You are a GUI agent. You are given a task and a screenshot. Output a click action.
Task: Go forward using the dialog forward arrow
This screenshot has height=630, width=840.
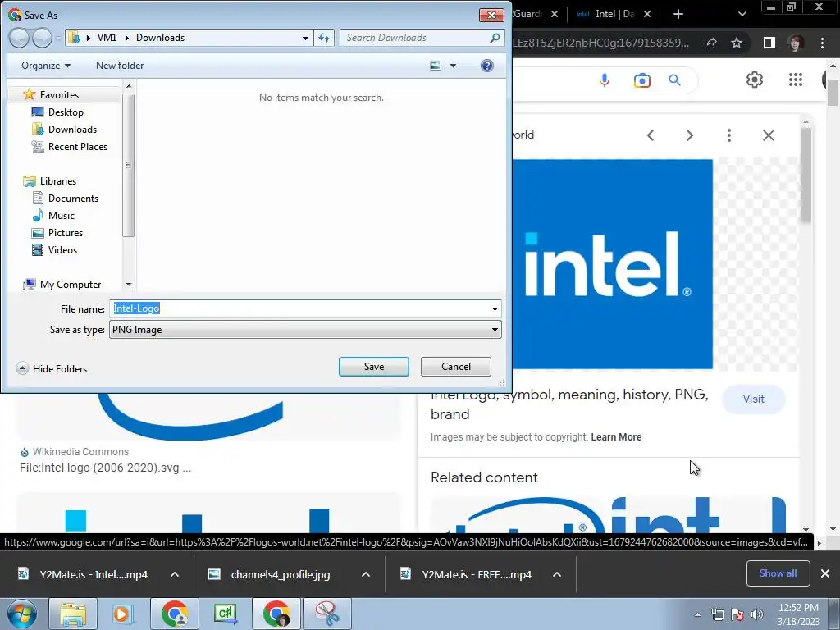pyautogui.click(x=43, y=38)
